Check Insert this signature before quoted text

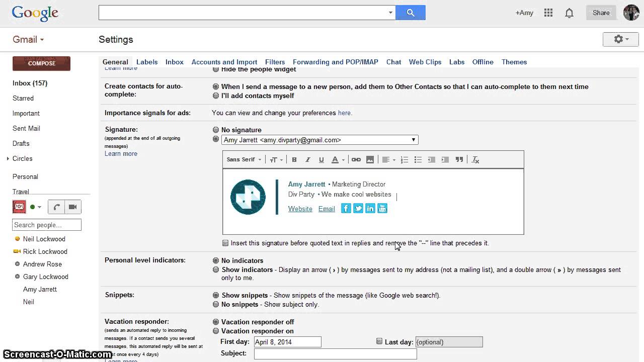click(225, 243)
